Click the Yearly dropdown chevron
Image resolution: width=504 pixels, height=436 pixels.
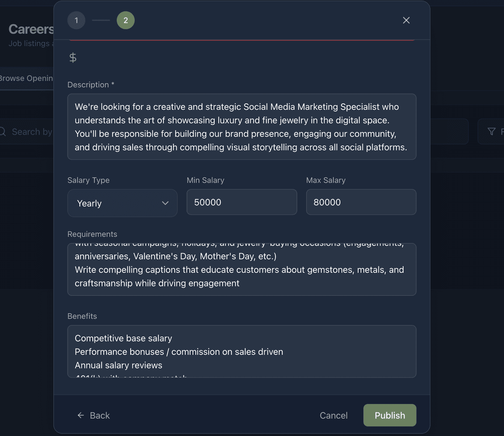click(165, 203)
